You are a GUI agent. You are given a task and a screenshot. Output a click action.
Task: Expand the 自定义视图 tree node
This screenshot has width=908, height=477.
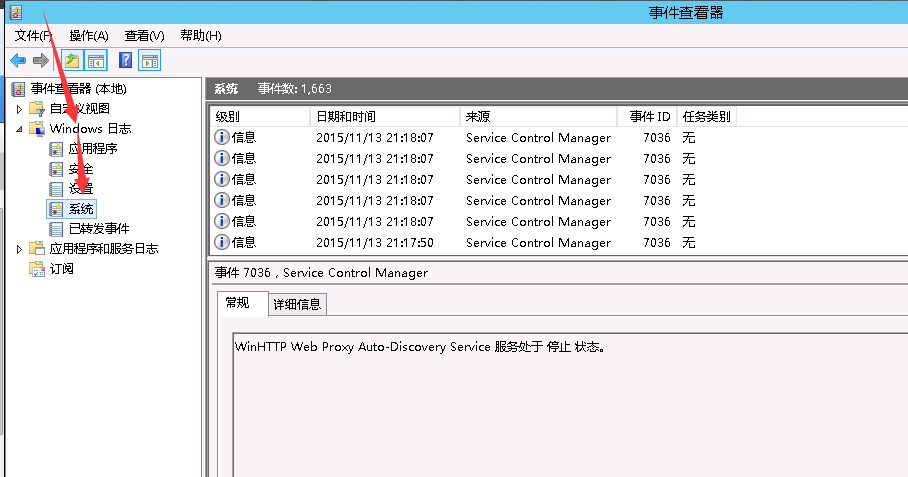[18, 109]
